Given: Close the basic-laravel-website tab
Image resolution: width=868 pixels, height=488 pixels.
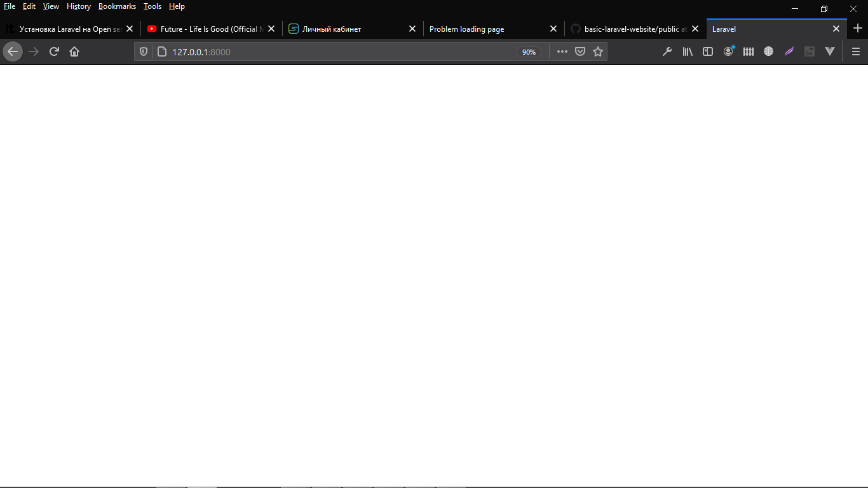Looking at the screenshot, I should 695,29.
